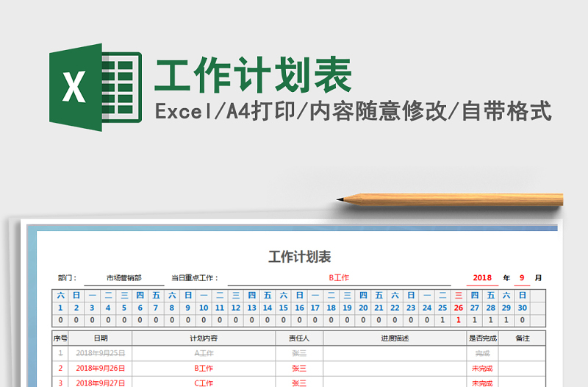Image resolution: width=588 pixels, height=387 pixels.
Task: Click calendar date cell 23
Action: pyautogui.click(x=411, y=308)
